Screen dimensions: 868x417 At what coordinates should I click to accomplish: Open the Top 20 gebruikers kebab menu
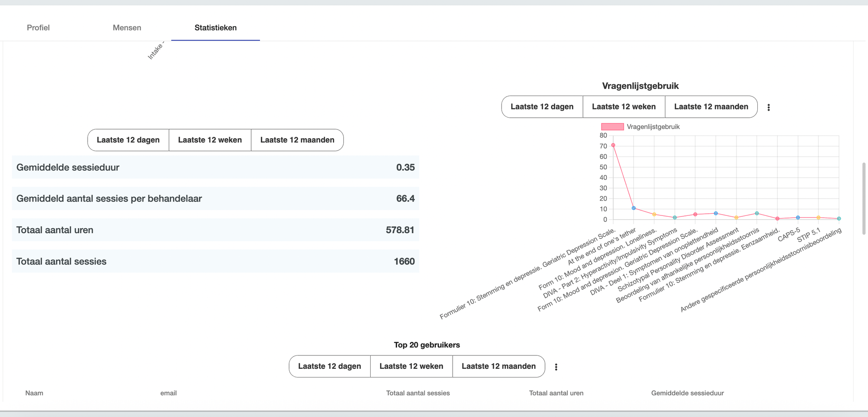click(556, 367)
